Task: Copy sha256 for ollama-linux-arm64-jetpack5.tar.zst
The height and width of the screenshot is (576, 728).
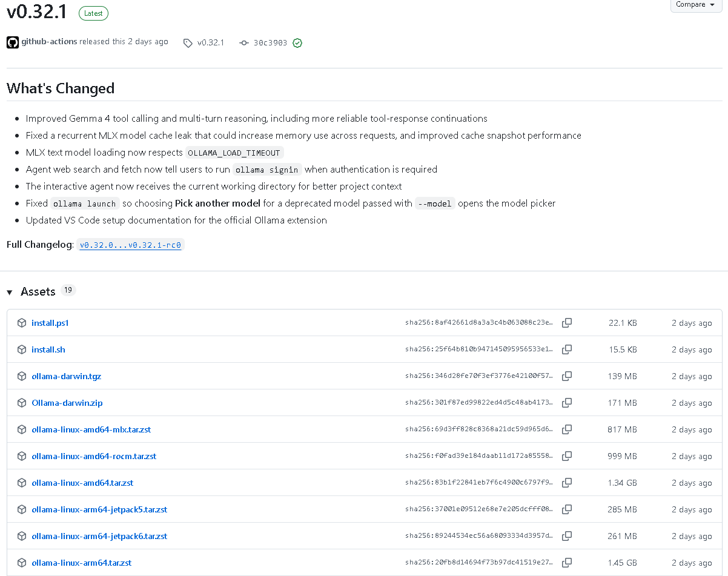Action: pyautogui.click(x=567, y=509)
